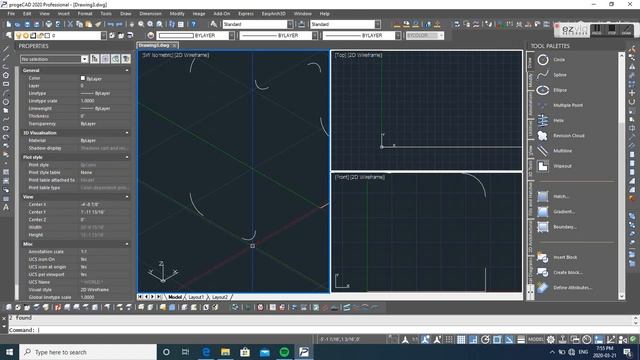Click Create Block in Tool Palettes
This screenshot has height=360, width=640.
(x=559, y=272)
